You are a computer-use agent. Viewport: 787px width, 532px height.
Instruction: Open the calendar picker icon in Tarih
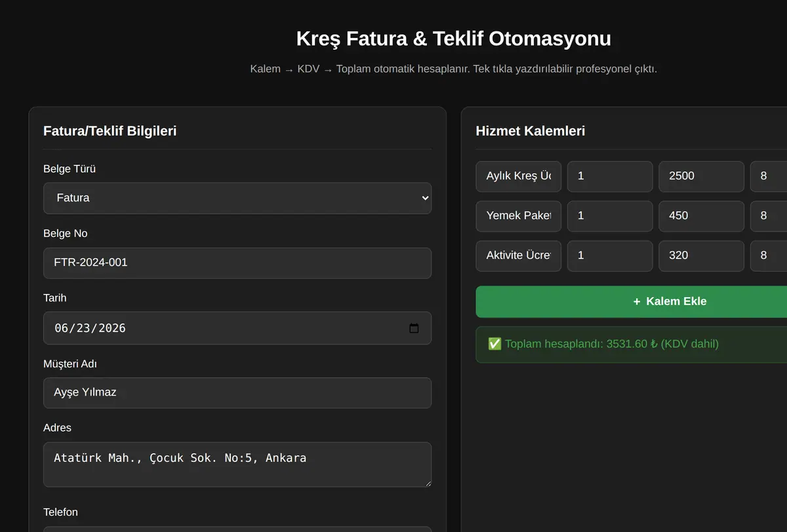414,328
